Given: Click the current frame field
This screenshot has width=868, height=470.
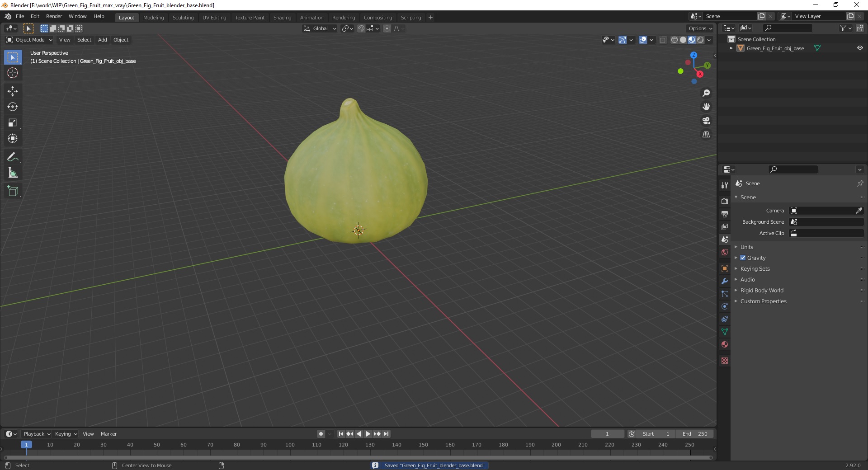Looking at the screenshot, I should [x=607, y=434].
